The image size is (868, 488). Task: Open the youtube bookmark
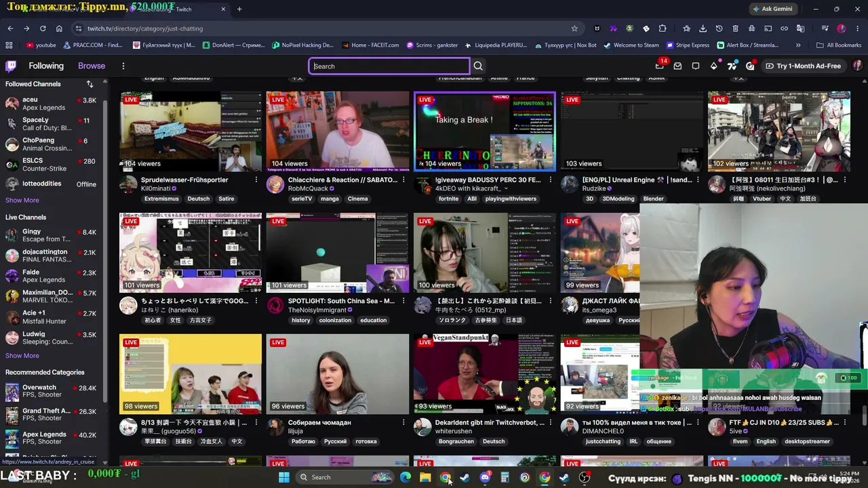tap(41, 45)
